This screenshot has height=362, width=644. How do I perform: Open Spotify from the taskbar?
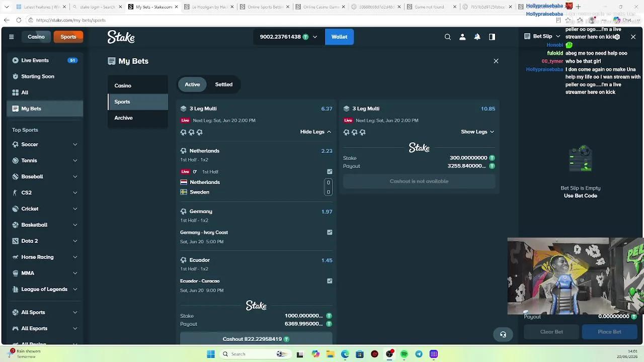404,354
